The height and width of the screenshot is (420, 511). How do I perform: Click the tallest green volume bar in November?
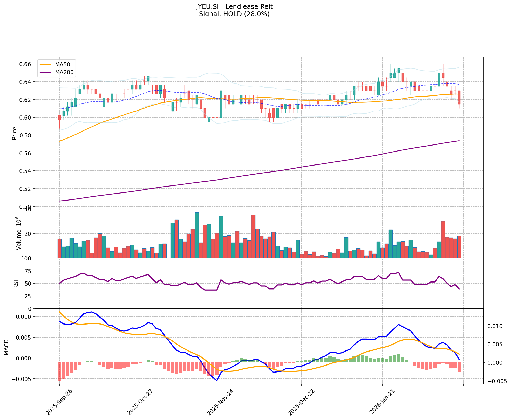coord(197,235)
